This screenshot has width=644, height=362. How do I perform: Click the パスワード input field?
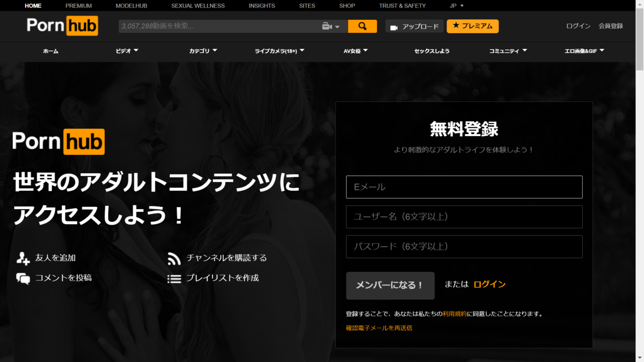point(464,247)
